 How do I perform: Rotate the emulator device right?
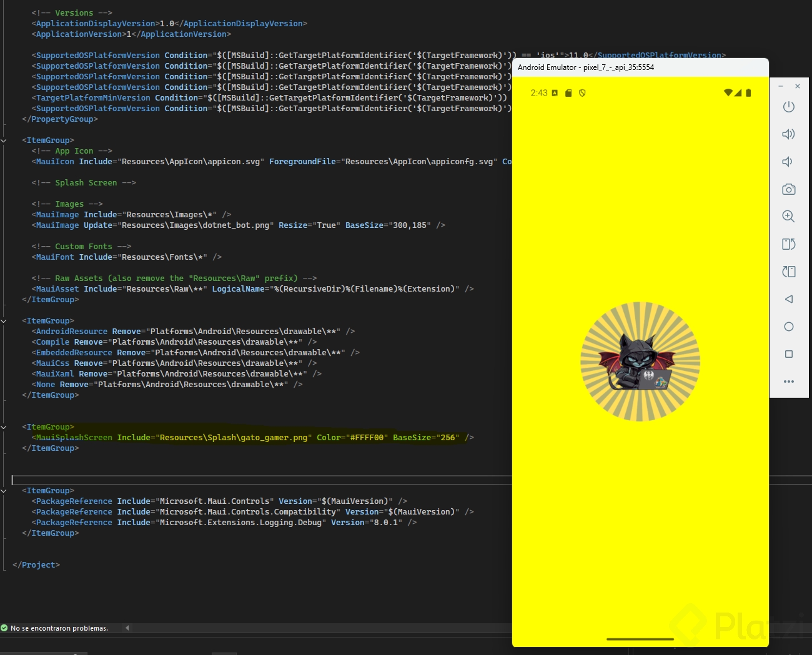(788, 272)
